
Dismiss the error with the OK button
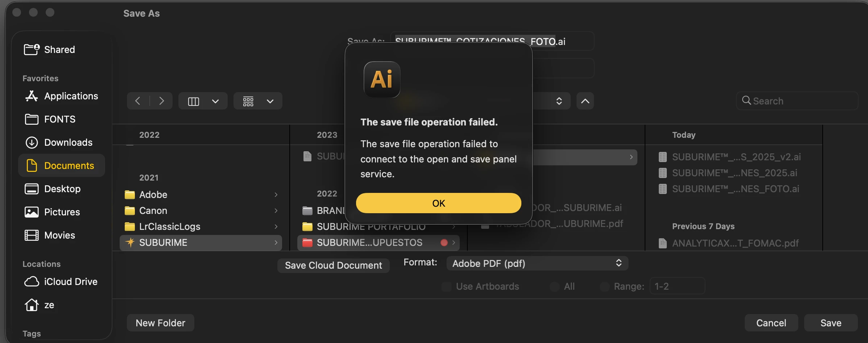[438, 203]
